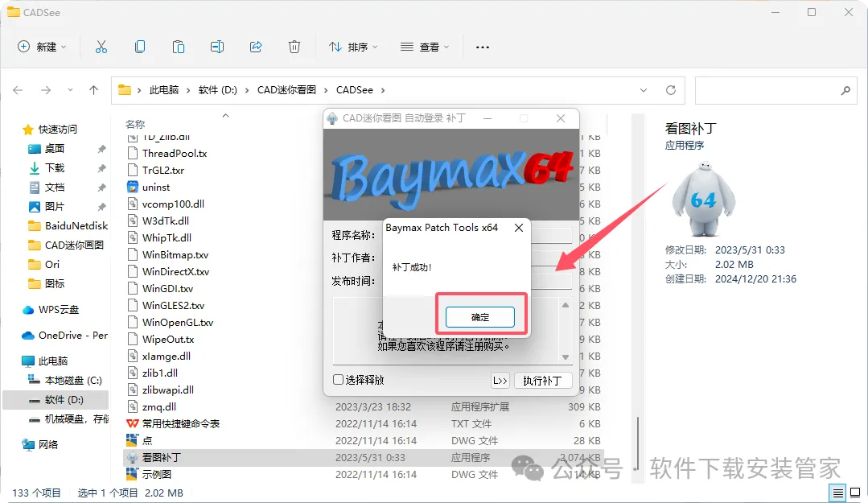Select the zmq.dll file
This screenshot has width=868, height=503.
(158, 406)
